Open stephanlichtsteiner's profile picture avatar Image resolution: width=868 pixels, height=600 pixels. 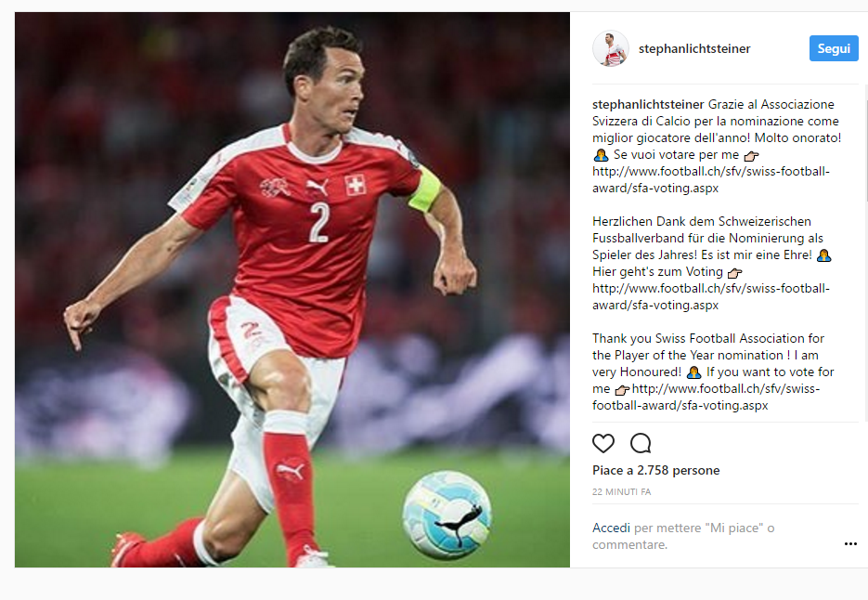(611, 48)
